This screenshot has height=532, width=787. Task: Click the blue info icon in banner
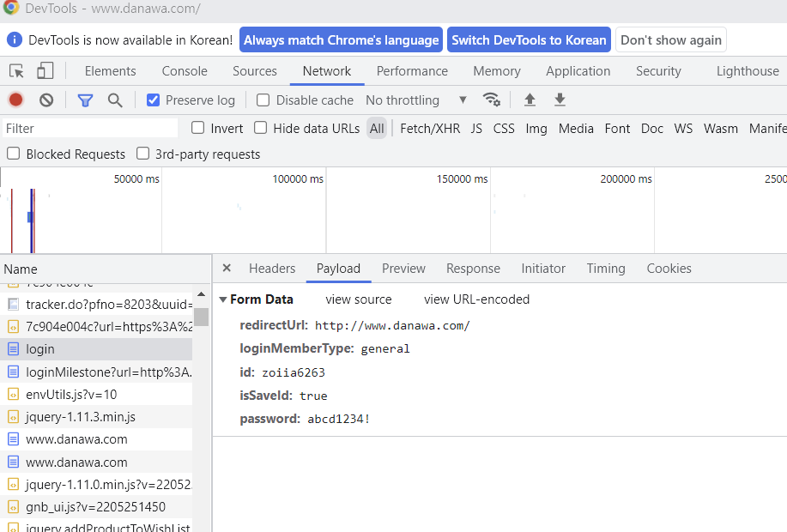pyautogui.click(x=15, y=39)
